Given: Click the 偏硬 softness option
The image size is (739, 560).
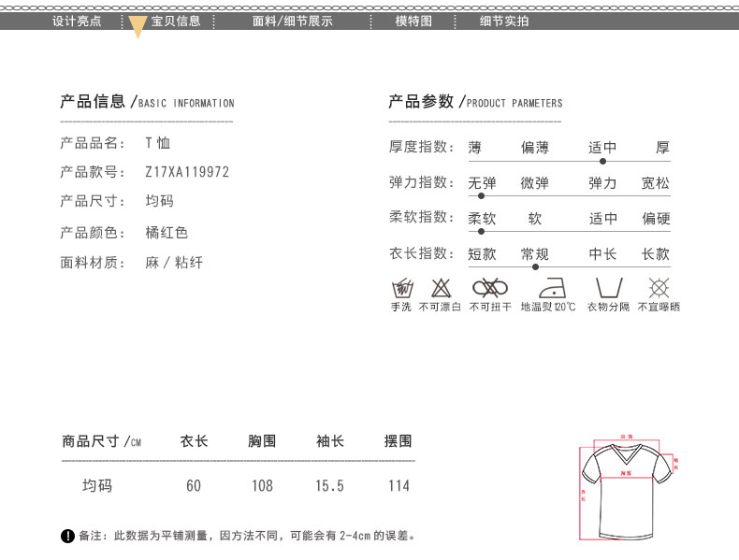Looking at the screenshot, I should tap(656, 219).
